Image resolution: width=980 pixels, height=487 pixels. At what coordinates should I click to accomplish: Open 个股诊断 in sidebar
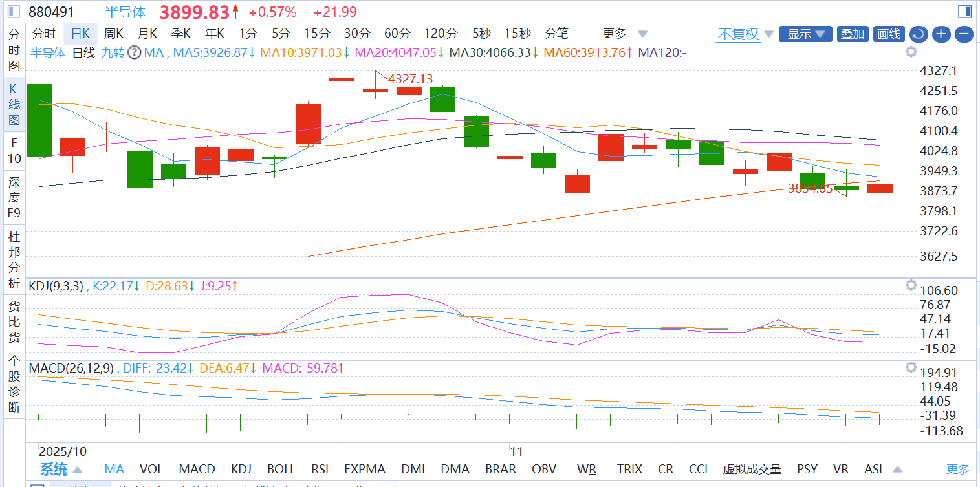click(14, 384)
